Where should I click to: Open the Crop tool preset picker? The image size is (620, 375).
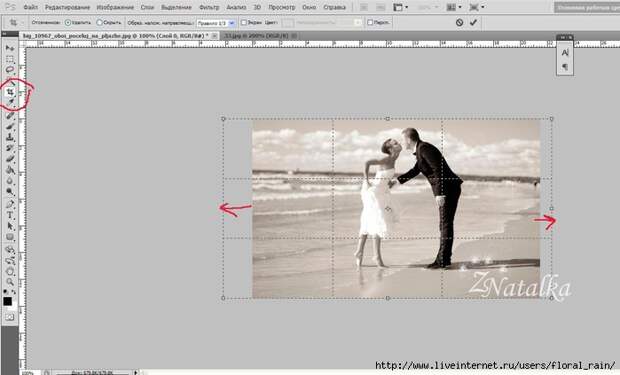15,23
